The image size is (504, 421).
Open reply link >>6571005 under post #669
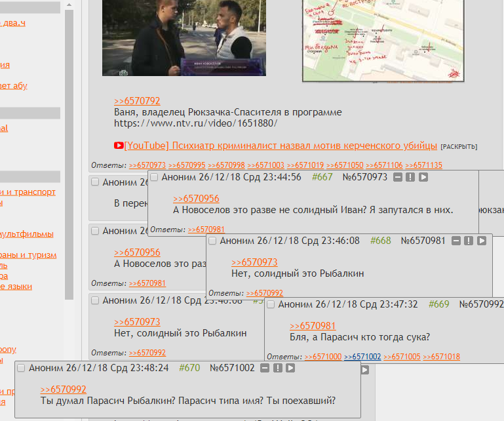(402, 357)
